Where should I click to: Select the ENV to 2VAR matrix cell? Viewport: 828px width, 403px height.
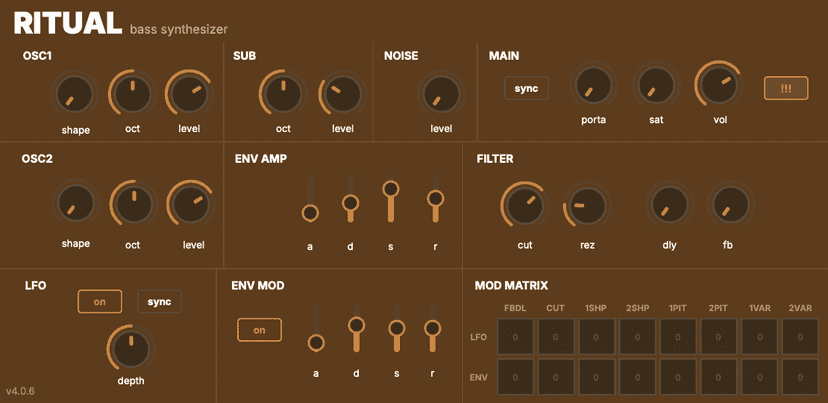[799, 377]
